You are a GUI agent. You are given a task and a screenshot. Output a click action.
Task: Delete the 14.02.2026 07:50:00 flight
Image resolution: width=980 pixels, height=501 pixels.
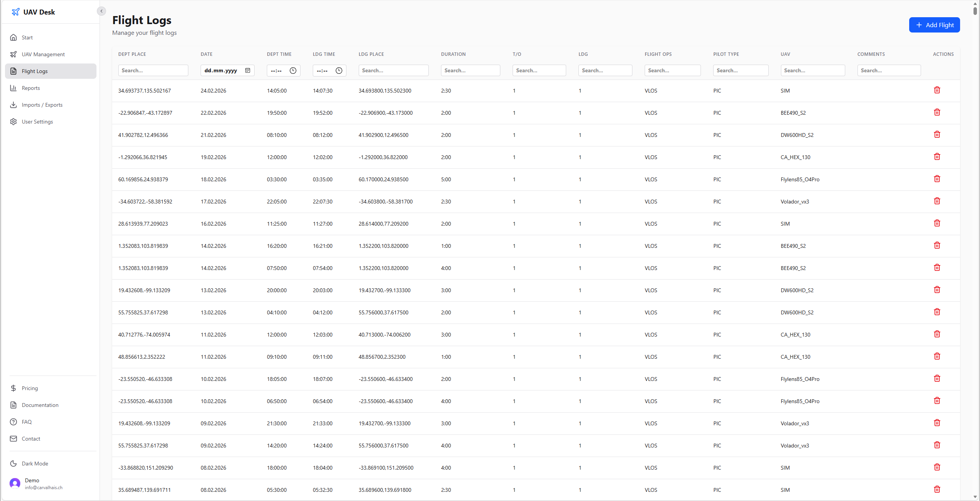[x=937, y=267]
